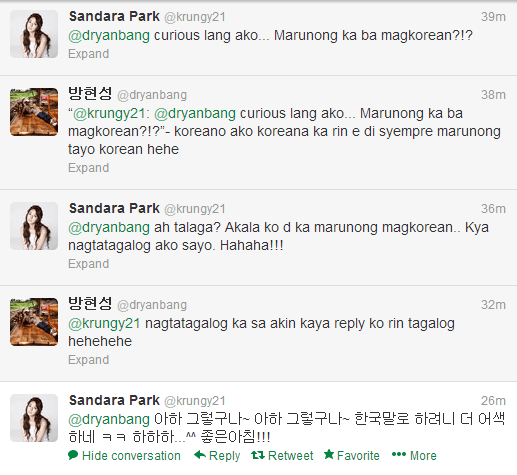Click the Reply arrow icon
517x475 pixels.
(200, 455)
